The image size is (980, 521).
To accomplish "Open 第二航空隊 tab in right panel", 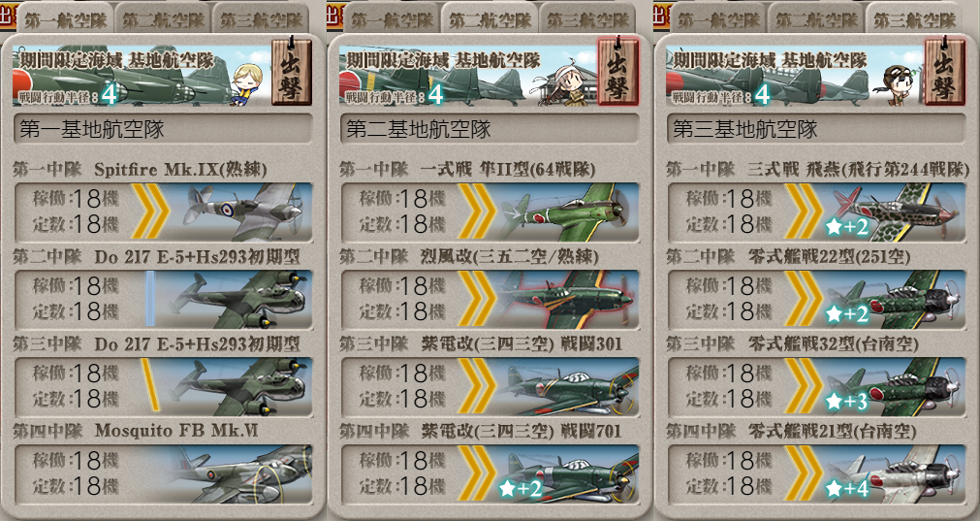I will [817, 19].
